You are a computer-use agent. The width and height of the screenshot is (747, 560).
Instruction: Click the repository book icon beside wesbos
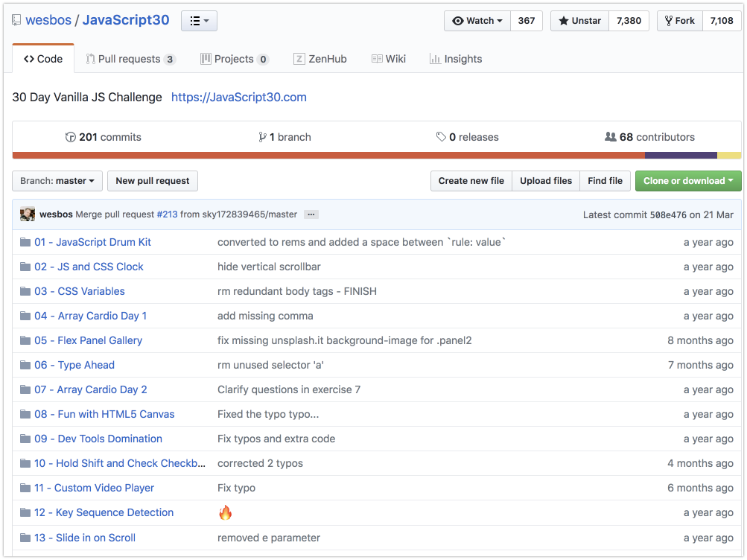point(16,20)
